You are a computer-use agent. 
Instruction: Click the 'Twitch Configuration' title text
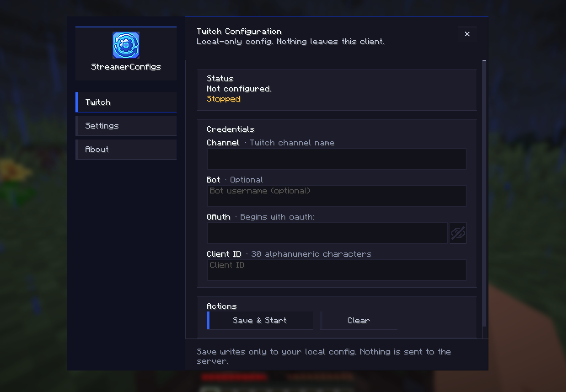click(x=239, y=32)
